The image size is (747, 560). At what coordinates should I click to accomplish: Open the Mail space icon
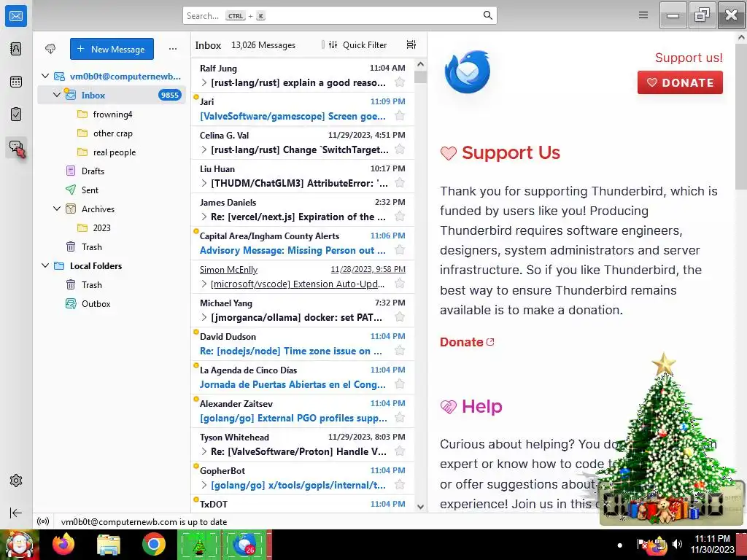(x=16, y=16)
